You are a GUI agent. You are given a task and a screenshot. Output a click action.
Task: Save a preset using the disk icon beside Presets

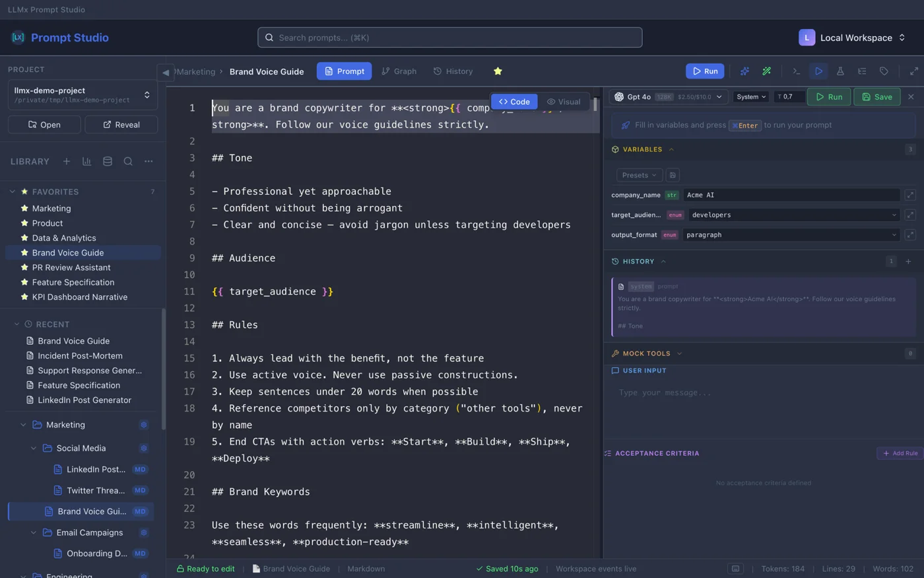(x=673, y=174)
